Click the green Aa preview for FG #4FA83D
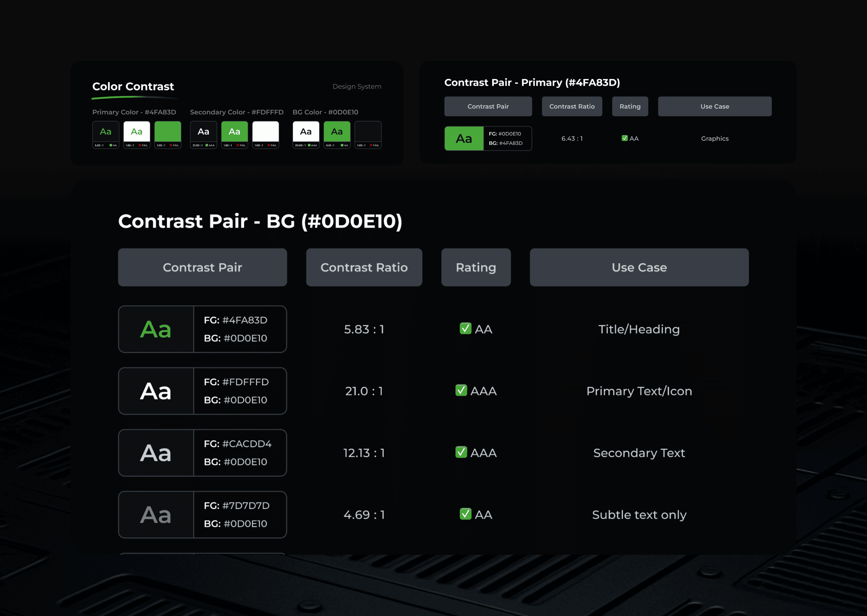Viewport: 867px width, 616px height. [156, 329]
